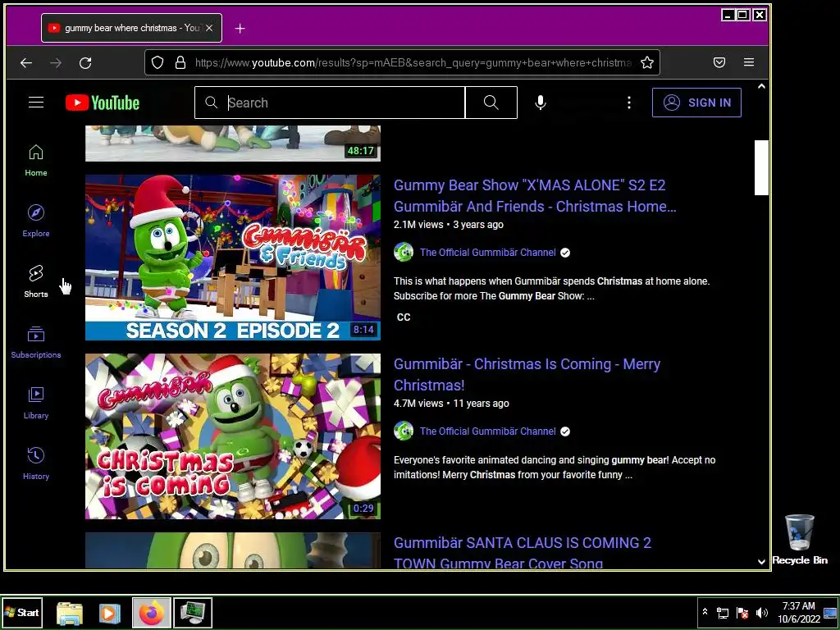
Task: Click the browser address bar URL
Action: pos(413,62)
